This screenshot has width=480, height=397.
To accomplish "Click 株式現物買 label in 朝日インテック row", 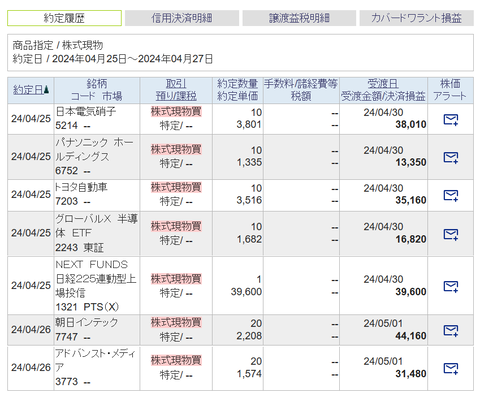I will pyautogui.click(x=176, y=323).
